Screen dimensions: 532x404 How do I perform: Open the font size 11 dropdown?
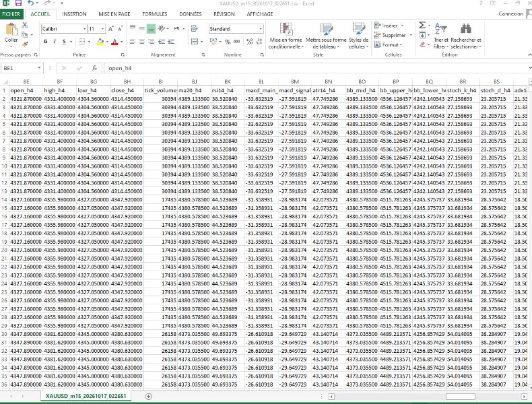click(102, 29)
